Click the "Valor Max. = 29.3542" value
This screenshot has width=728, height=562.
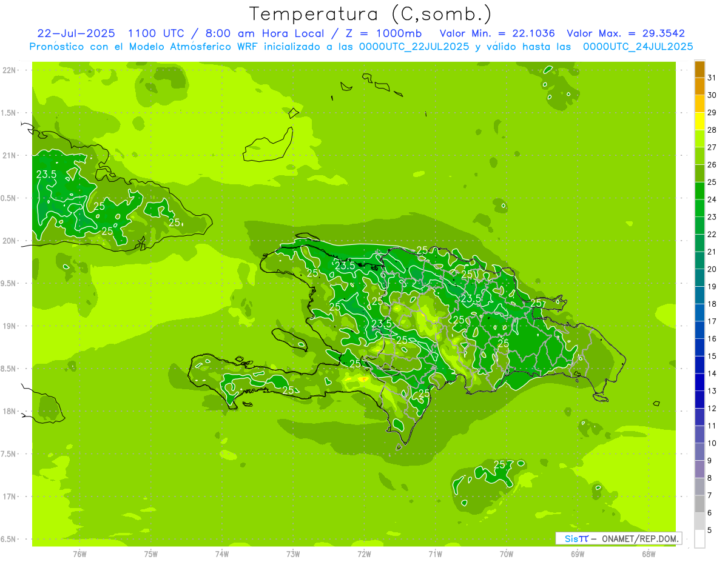click(626, 33)
